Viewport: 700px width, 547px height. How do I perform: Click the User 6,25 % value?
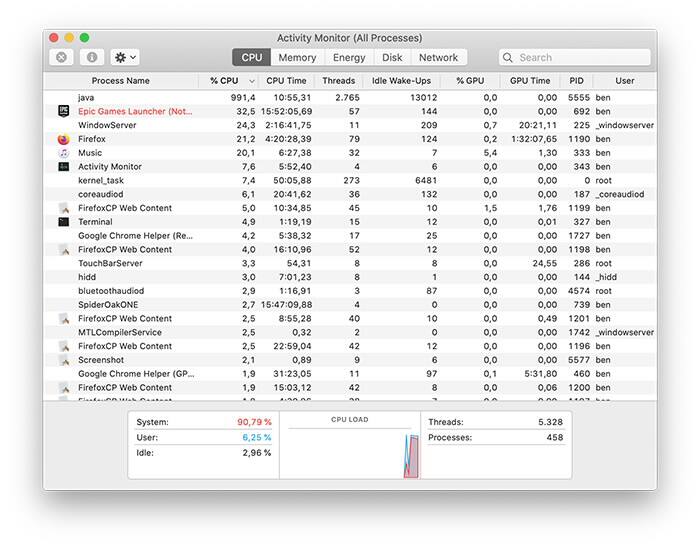[x=257, y=437]
